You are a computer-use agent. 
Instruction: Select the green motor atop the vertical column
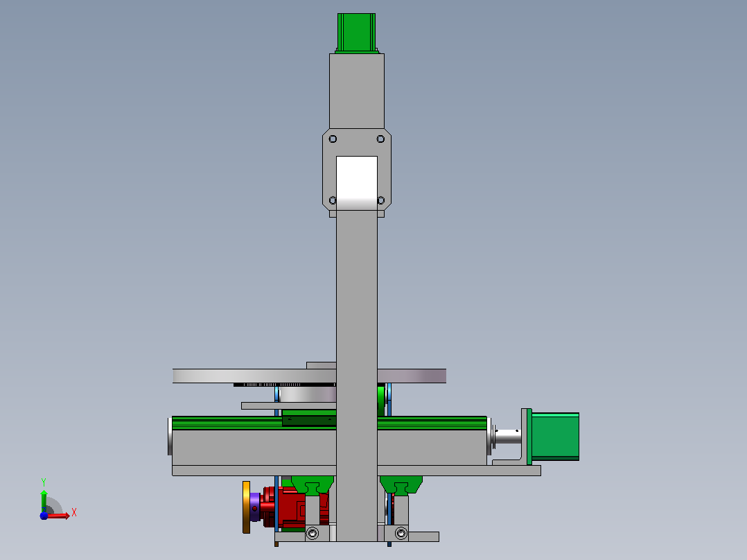[x=356, y=33]
